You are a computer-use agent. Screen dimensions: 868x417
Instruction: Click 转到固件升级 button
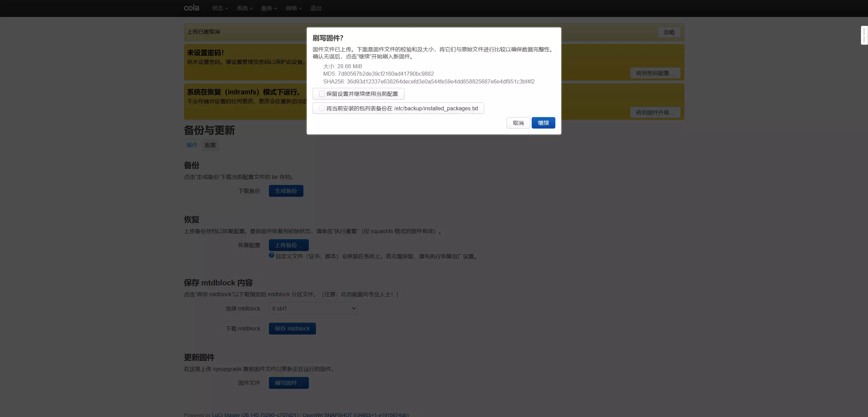[655, 112]
